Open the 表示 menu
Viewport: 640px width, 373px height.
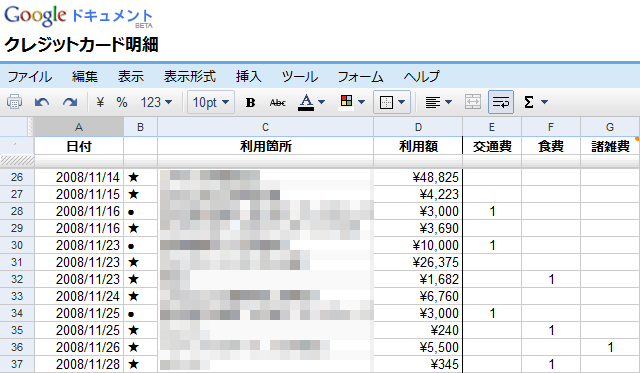click(131, 76)
